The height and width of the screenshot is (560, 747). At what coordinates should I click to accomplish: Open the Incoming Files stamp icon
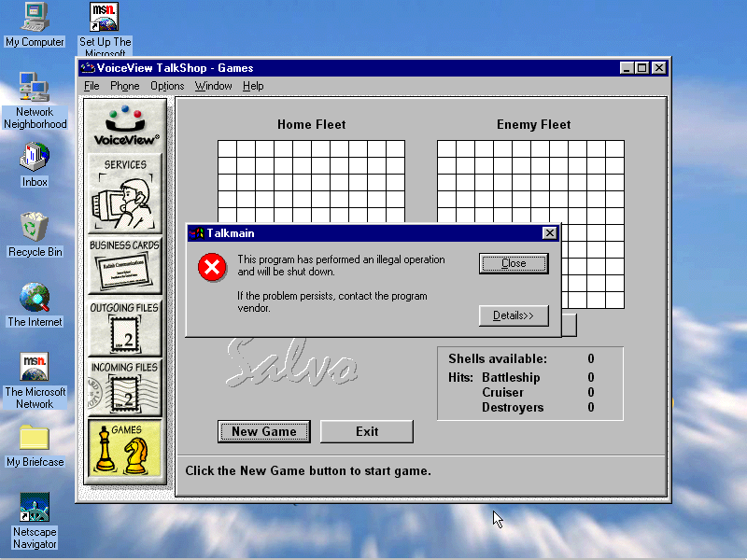click(125, 388)
